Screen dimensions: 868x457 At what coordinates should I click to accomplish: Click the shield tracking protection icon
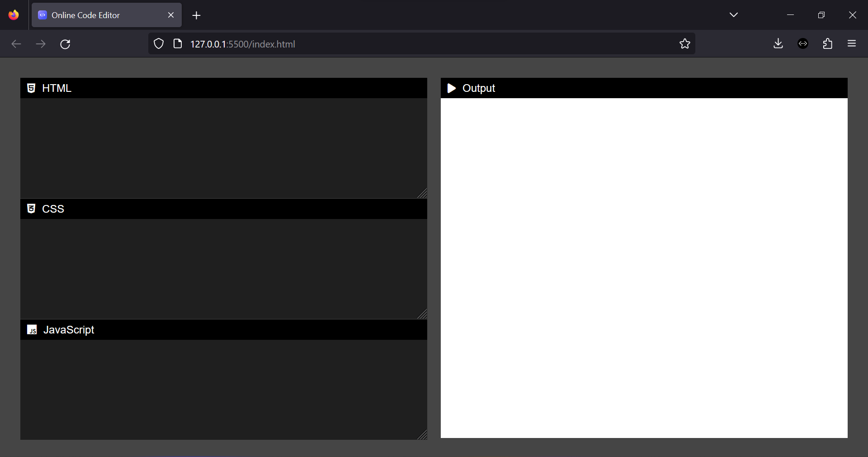pos(158,44)
